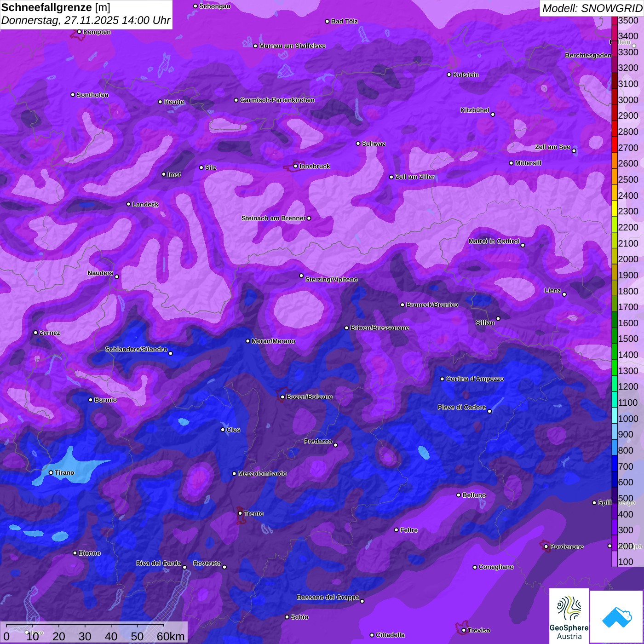Click the Pieve di Cadore label

pos(461,407)
